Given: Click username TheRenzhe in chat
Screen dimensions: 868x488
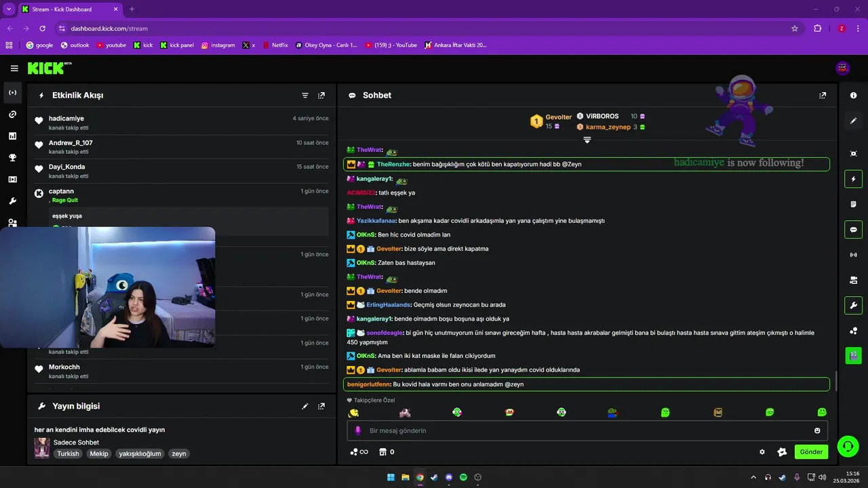Looking at the screenshot, I should [393, 164].
